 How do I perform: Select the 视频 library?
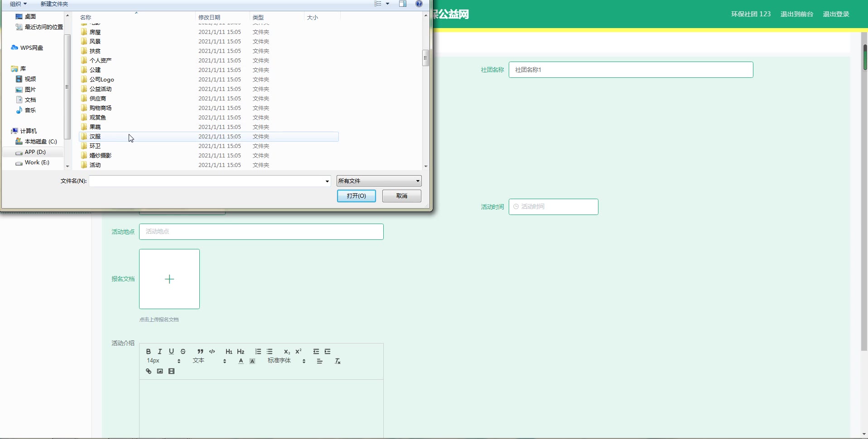click(26, 79)
